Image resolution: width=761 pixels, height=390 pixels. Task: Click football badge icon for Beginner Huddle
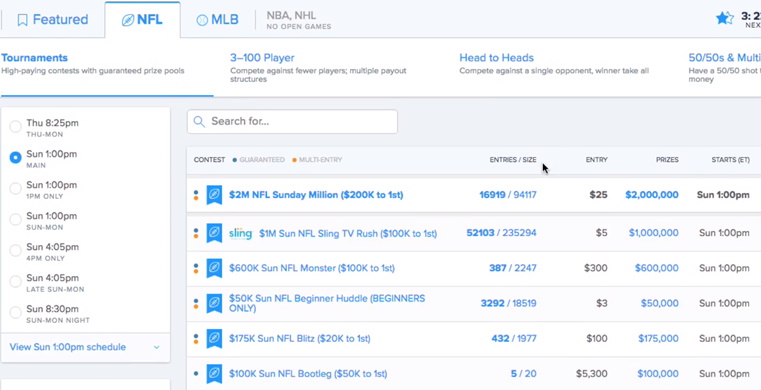click(x=214, y=303)
